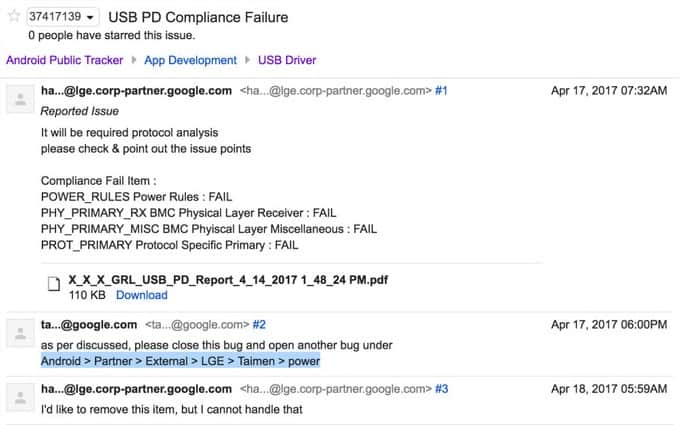The image size is (685, 425).
Task: Download the GRL USB PD Report pdf
Action: click(142, 295)
